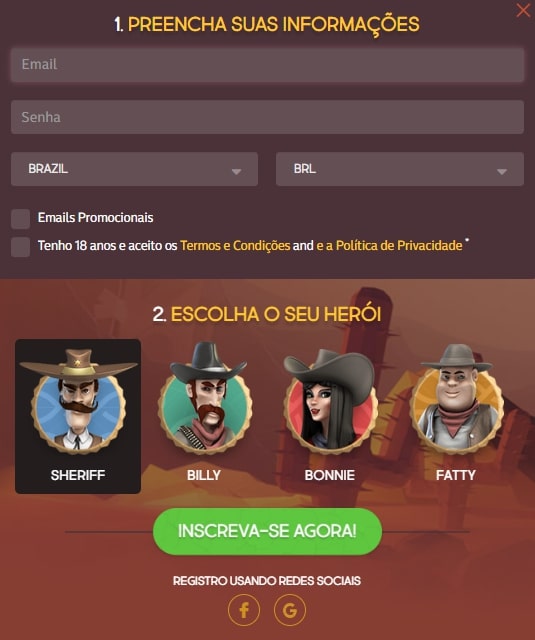
Task: Open the Política de Privacidade link
Action: tap(389, 246)
